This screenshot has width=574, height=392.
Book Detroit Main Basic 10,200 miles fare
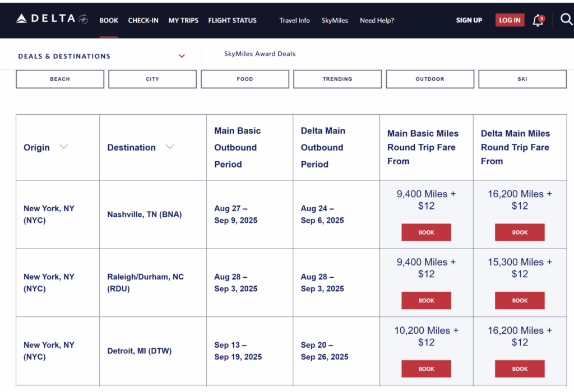(x=426, y=368)
